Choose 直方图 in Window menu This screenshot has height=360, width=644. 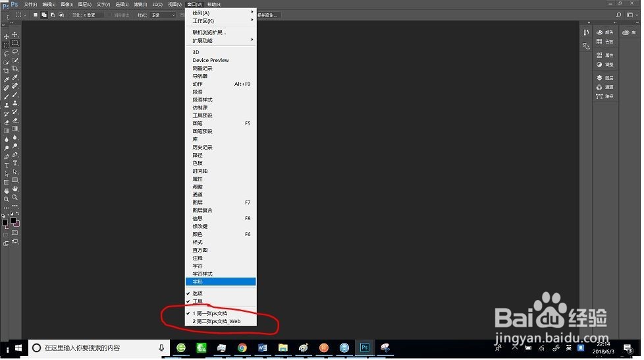221,250
